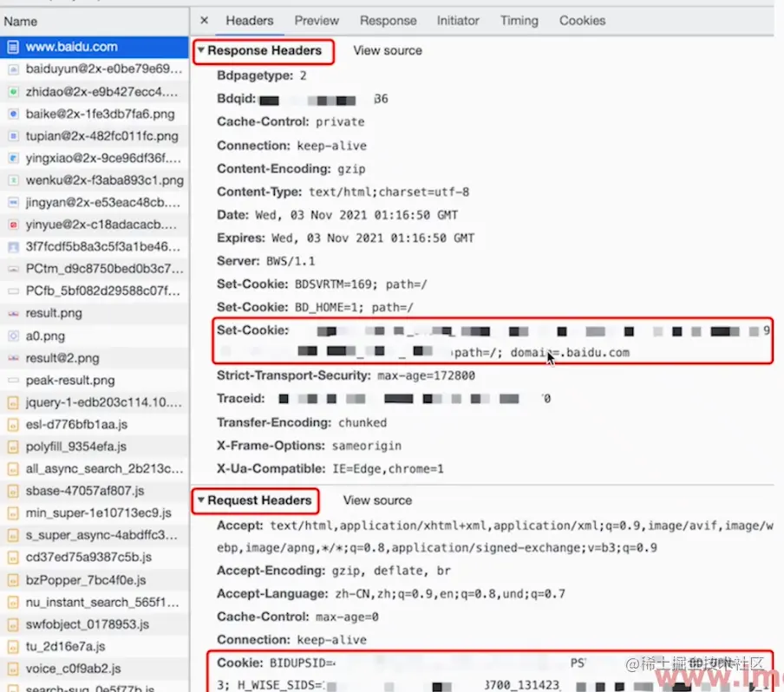
Task: Click image icon of tupian@2x-482fc011fc.png
Action: click(14, 136)
